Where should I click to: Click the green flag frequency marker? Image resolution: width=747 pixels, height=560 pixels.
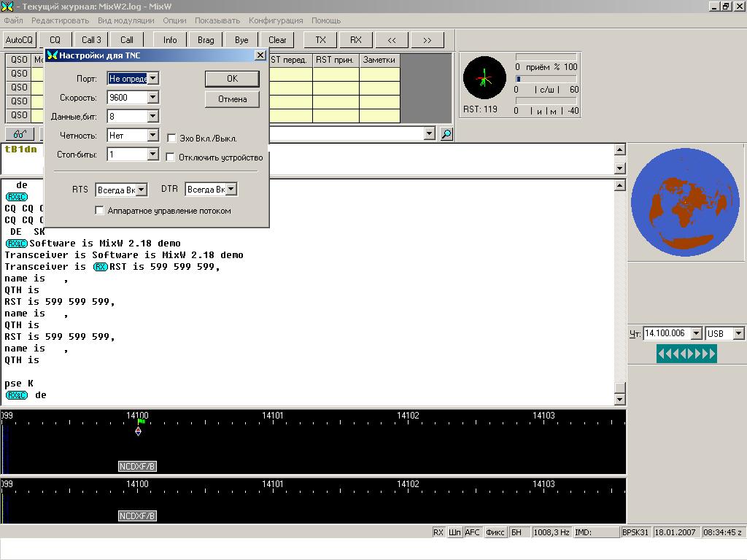pos(141,421)
